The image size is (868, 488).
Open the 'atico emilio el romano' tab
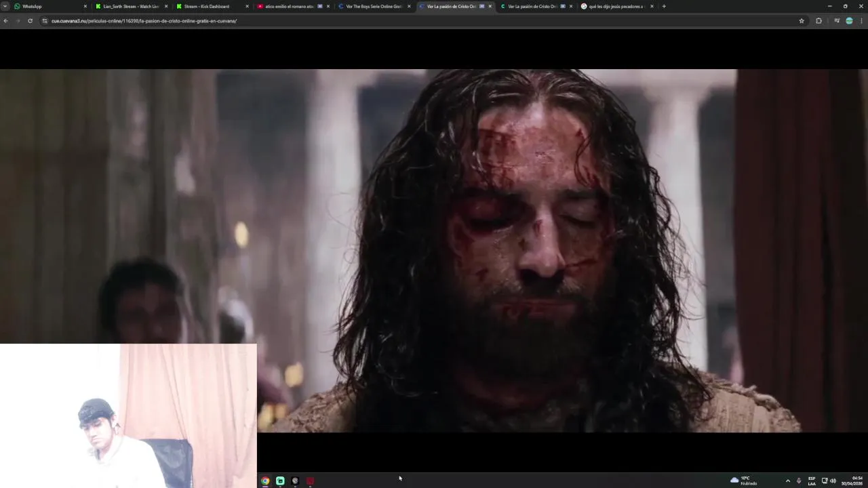point(292,6)
